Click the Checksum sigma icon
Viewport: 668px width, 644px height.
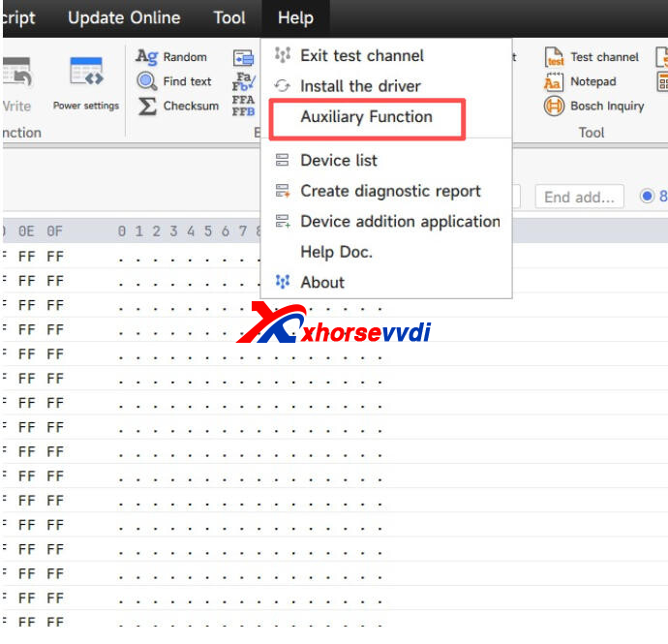[x=147, y=107]
